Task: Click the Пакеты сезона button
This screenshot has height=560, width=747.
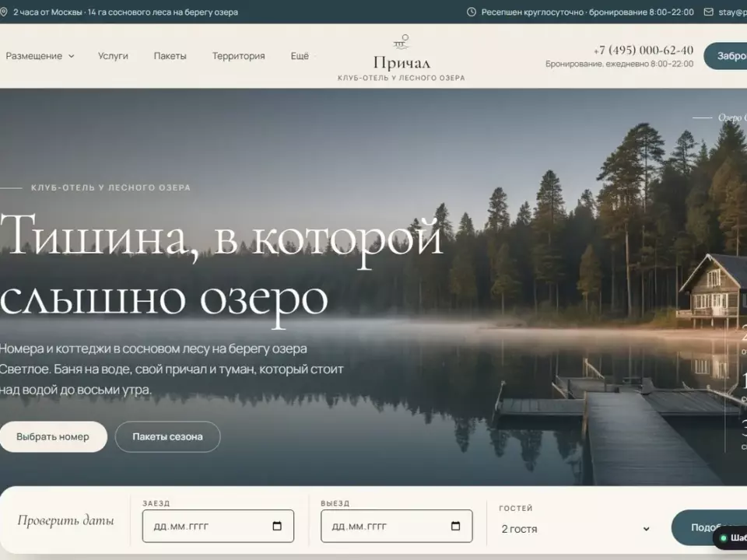Action: (x=168, y=436)
